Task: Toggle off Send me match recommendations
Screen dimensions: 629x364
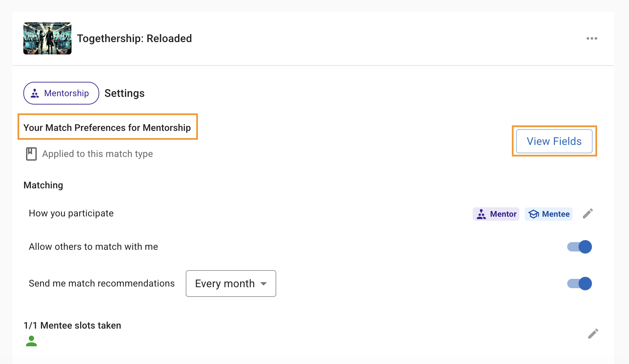Action: (x=579, y=284)
